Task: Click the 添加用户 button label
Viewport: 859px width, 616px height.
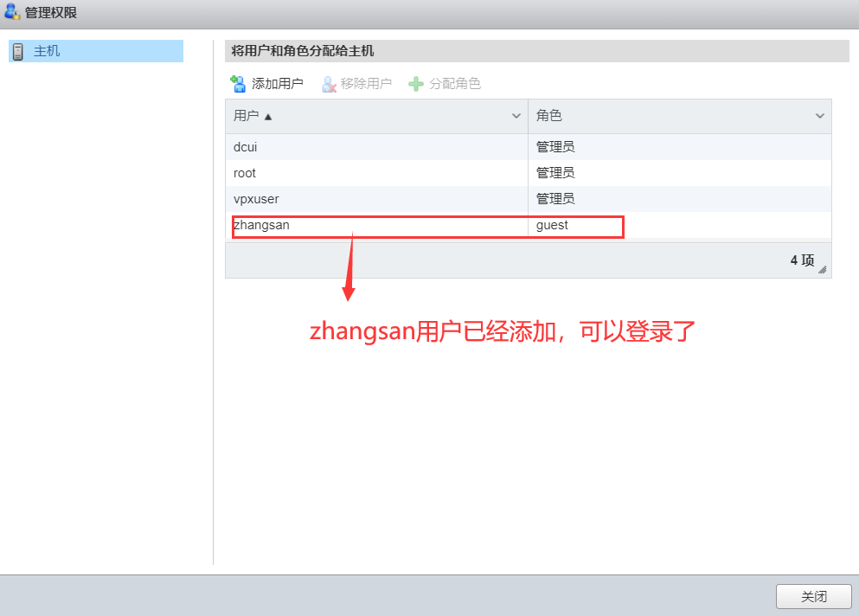Action: (x=277, y=84)
